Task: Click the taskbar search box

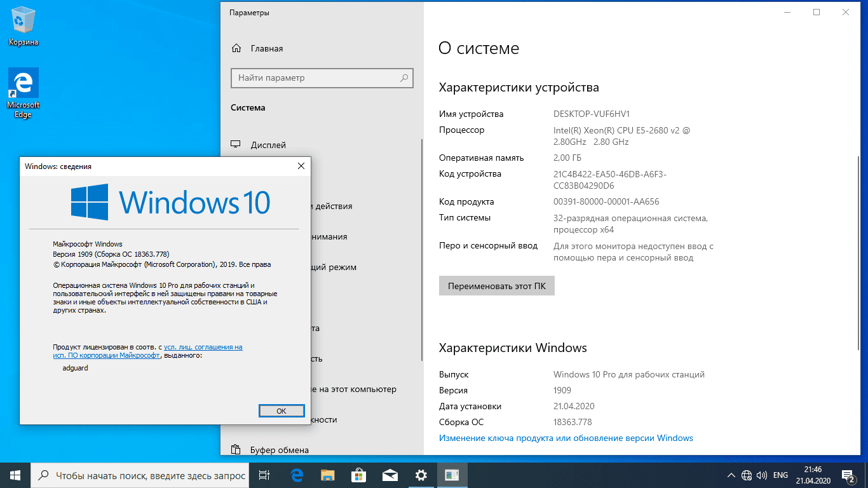Action: click(140, 475)
